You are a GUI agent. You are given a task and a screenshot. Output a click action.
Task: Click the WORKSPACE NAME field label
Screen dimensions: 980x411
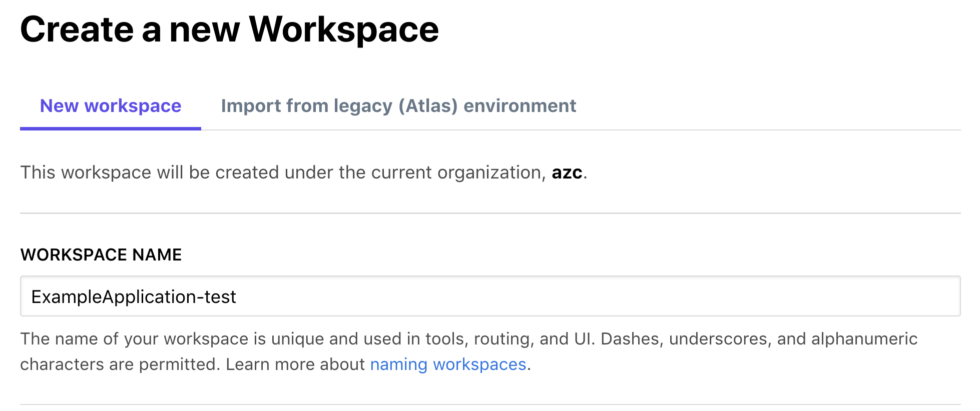coord(101,255)
